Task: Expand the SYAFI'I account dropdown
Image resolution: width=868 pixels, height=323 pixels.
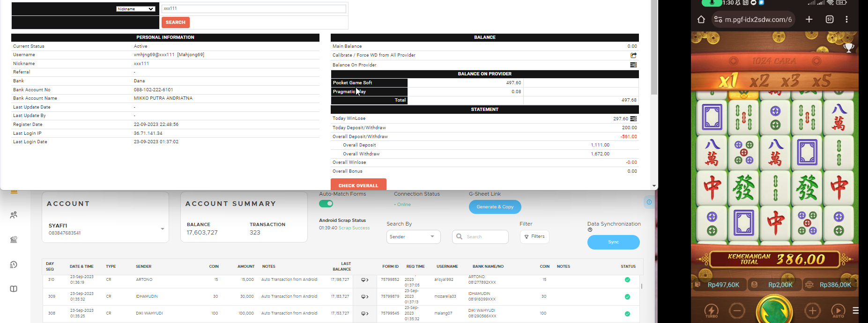Action: [163, 229]
